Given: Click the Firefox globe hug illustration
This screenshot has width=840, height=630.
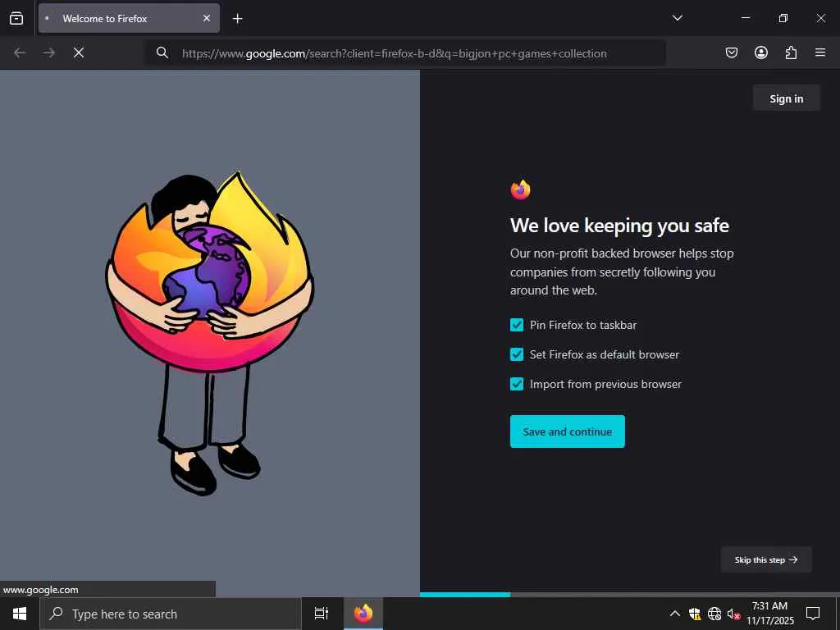Looking at the screenshot, I should (x=209, y=333).
